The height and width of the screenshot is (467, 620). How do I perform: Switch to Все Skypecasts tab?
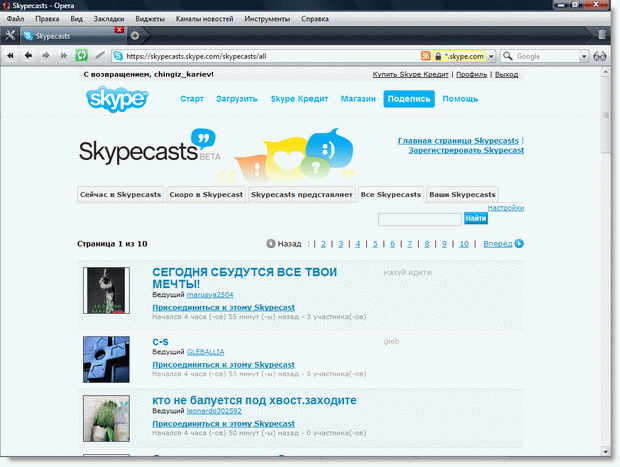pyautogui.click(x=391, y=195)
